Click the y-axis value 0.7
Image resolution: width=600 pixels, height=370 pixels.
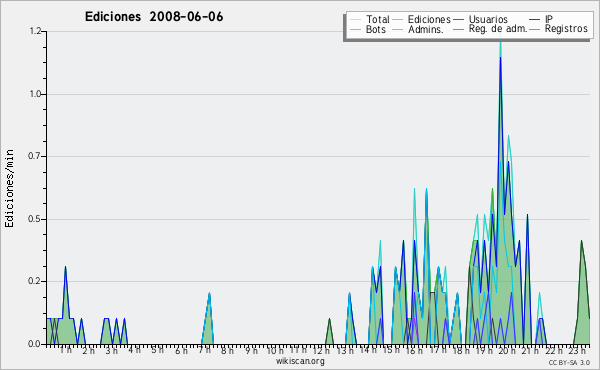(35, 156)
